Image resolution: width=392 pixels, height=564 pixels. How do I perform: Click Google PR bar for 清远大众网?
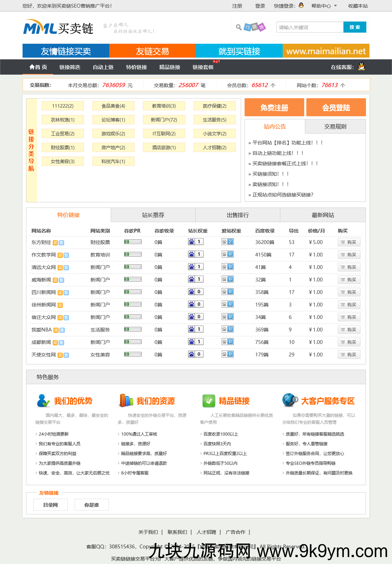[133, 267]
